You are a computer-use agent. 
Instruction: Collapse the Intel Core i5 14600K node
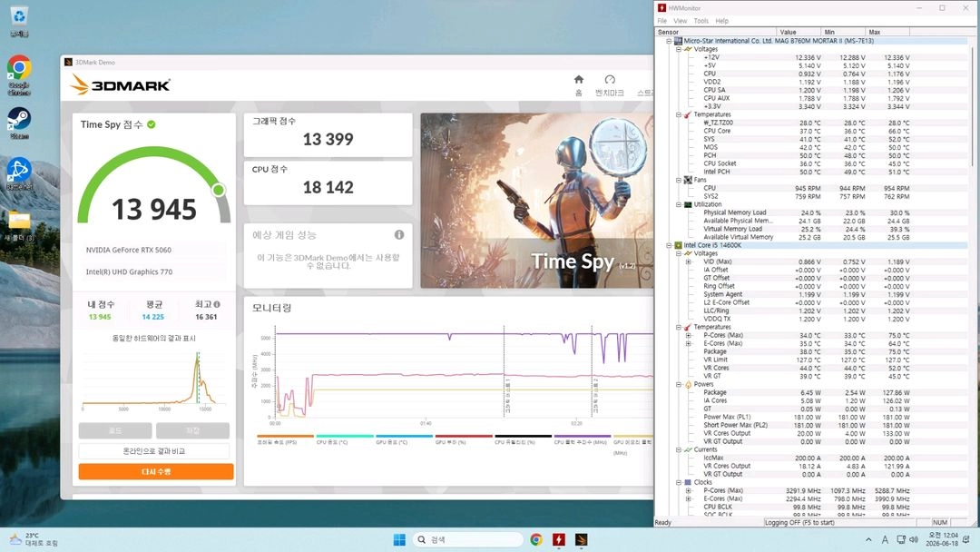coord(669,246)
